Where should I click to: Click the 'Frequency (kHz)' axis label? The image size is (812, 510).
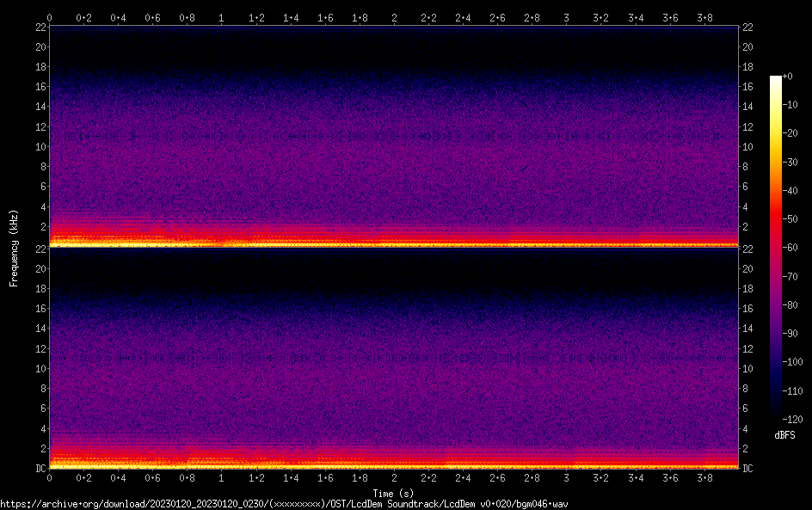click(14, 248)
